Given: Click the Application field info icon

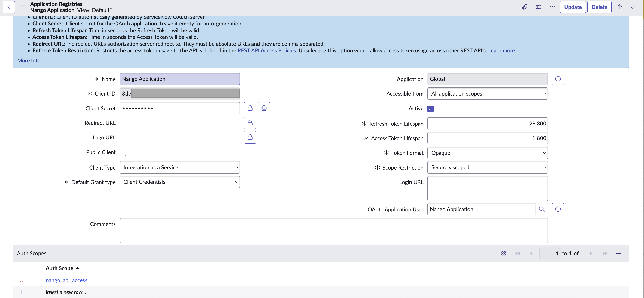Looking at the screenshot, I should [558, 79].
